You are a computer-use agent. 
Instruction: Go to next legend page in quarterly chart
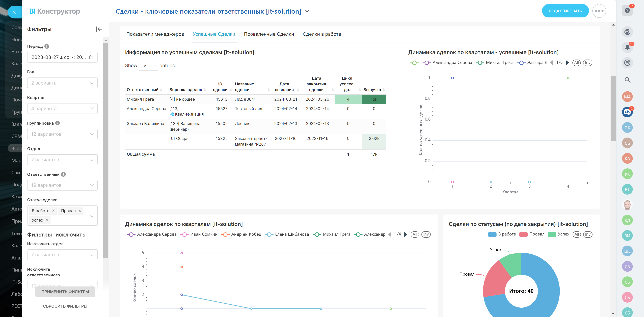coord(406,234)
